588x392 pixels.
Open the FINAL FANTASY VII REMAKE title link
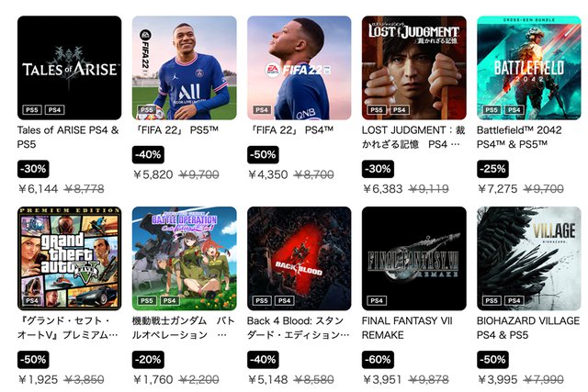pos(407,328)
